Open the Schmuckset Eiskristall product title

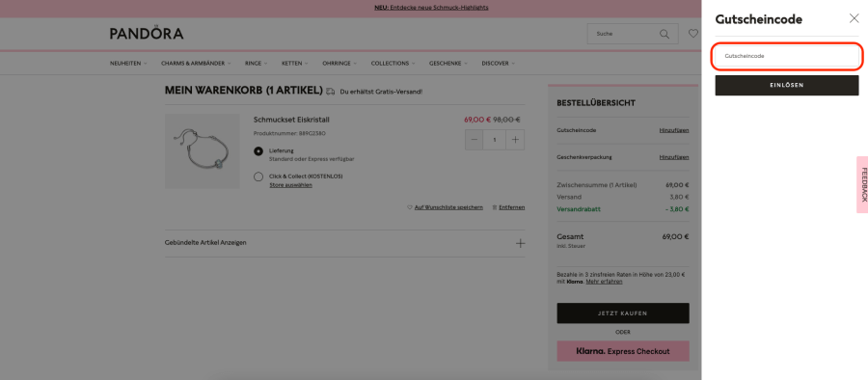pyautogui.click(x=291, y=120)
